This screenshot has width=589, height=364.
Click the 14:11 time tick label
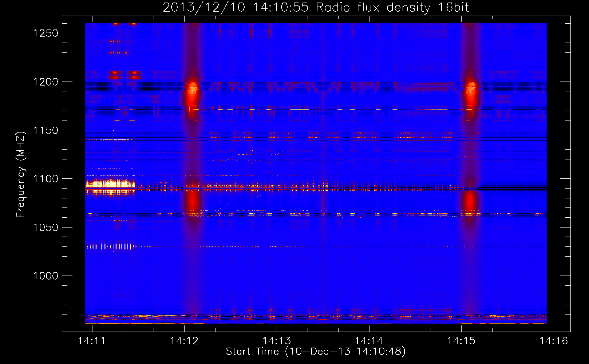pyautogui.click(x=92, y=341)
